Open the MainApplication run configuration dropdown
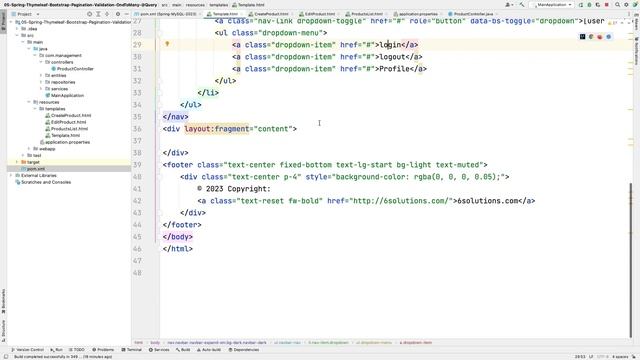Image resolution: width=640 pixels, height=360 pixels. pos(552,5)
